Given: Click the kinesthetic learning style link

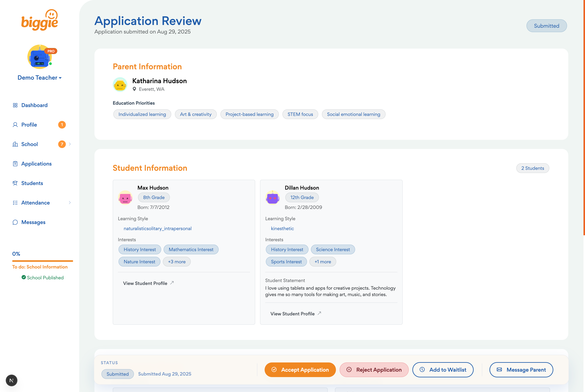Looking at the screenshot, I should pos(282,228).
